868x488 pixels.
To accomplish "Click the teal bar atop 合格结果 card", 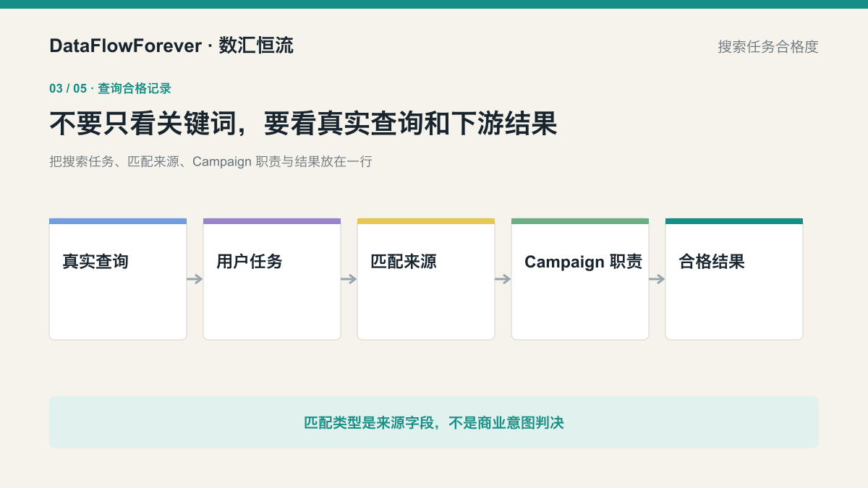I will [x=734, y=221].
